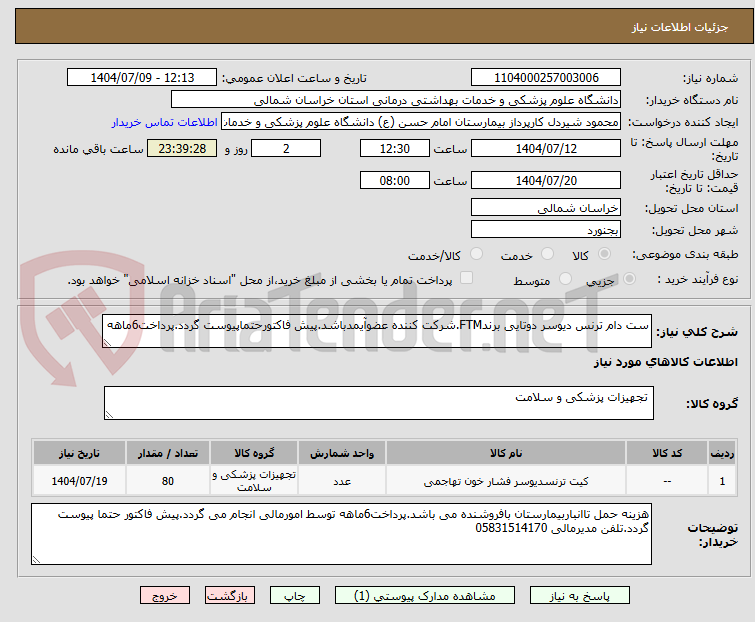Viewport: 755px width, 622px height.
Task: Select the متوسط purchase type radio
Action: [565, 279]
